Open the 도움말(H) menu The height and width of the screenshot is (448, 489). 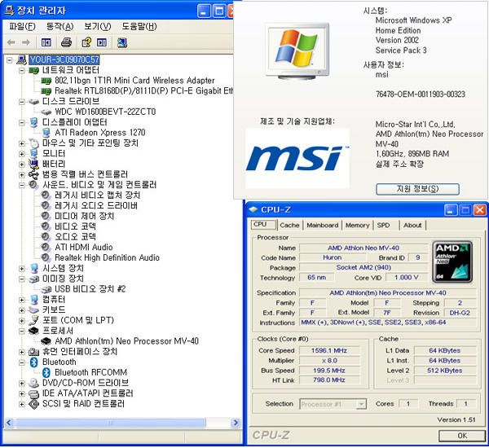pyautogui.click(x=139, y=27)
